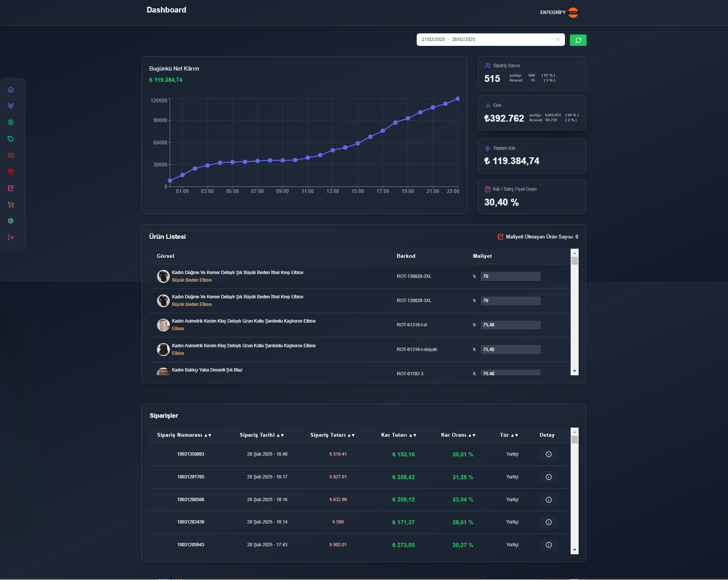The image size is (728, 580).
Task: Clear the date range with X
Action: pyautogui.click(x=558, y=39)
